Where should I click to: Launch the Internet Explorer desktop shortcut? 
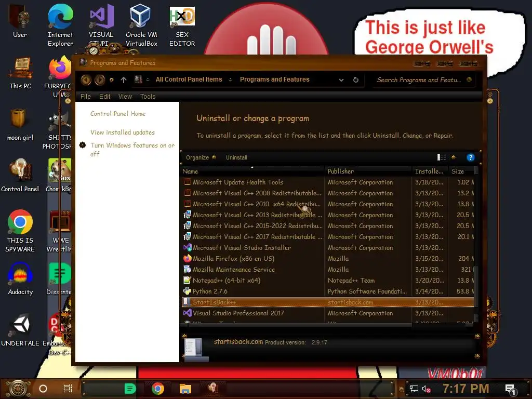60,25
